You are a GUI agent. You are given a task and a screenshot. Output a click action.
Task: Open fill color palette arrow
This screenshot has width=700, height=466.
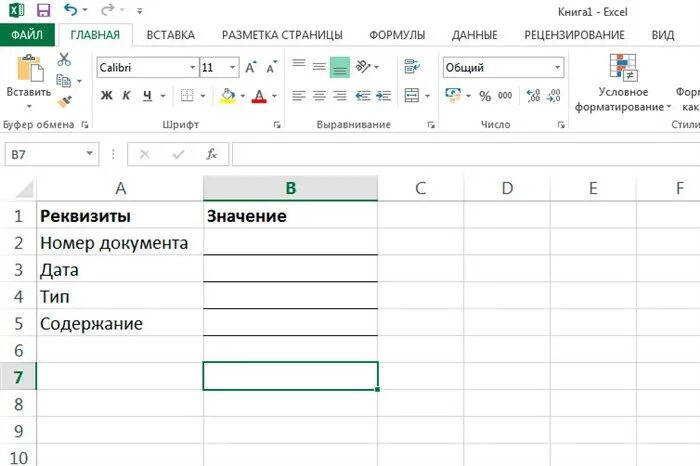243,96
